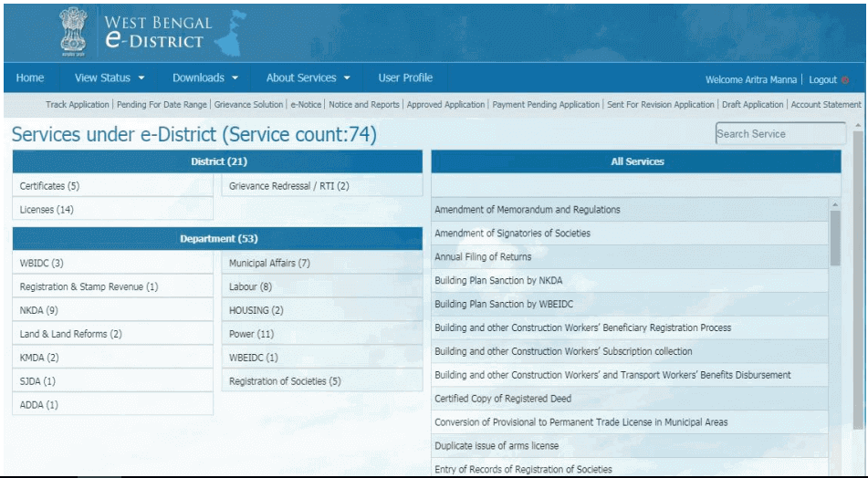Select Building Plan Sanction by NKDA
Image resolution: width=868 pixels, height=478 pixels.
(x=630, y=280)
